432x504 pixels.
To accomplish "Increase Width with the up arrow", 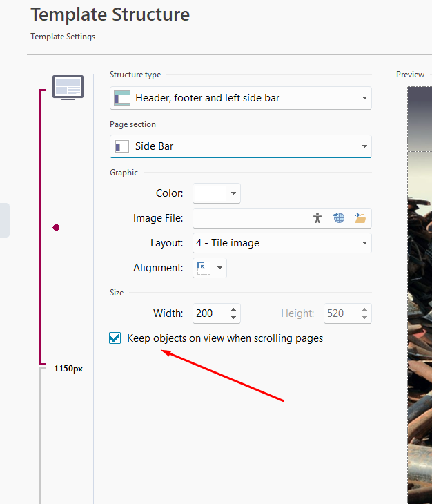I will 234,309.
